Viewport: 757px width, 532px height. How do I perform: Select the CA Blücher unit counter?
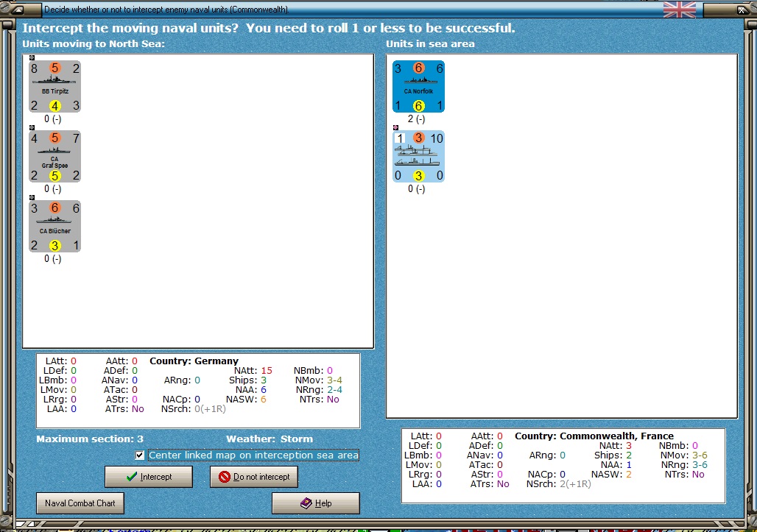click(54, 227)
